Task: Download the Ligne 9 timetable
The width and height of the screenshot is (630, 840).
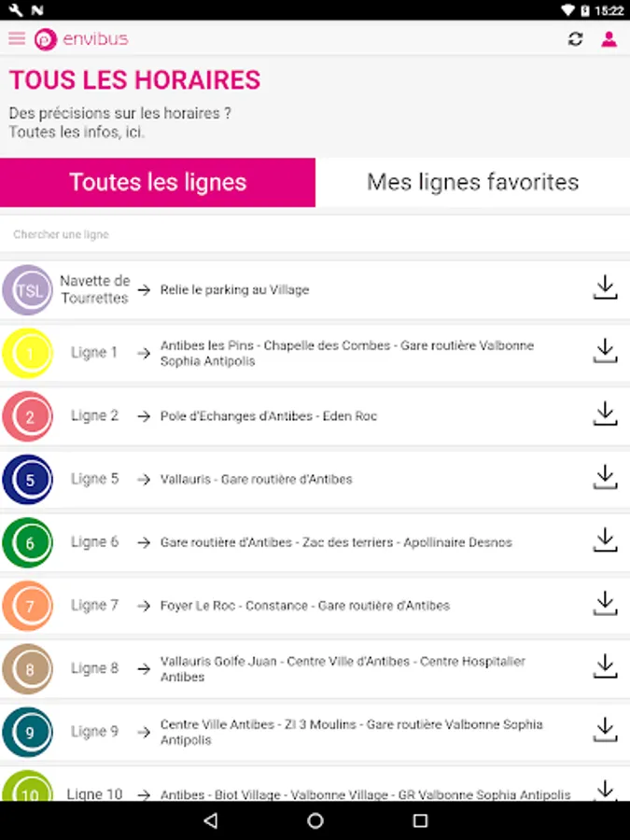Action: pyautogui.click(x=605, y=730)
